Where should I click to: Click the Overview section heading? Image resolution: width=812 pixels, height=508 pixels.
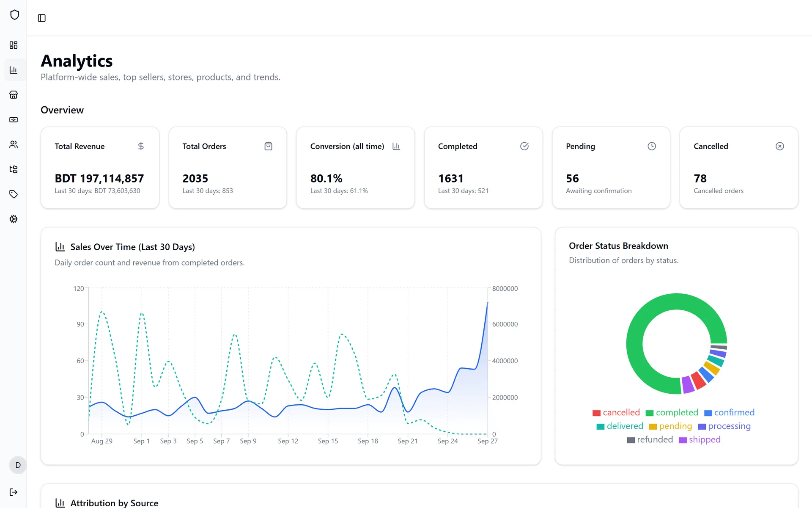point(62,110)
